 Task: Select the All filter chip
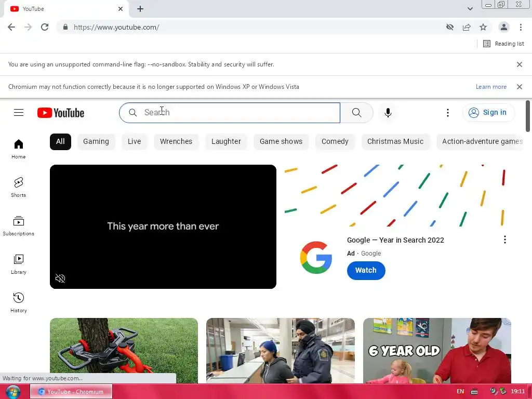tap(60, 141)
